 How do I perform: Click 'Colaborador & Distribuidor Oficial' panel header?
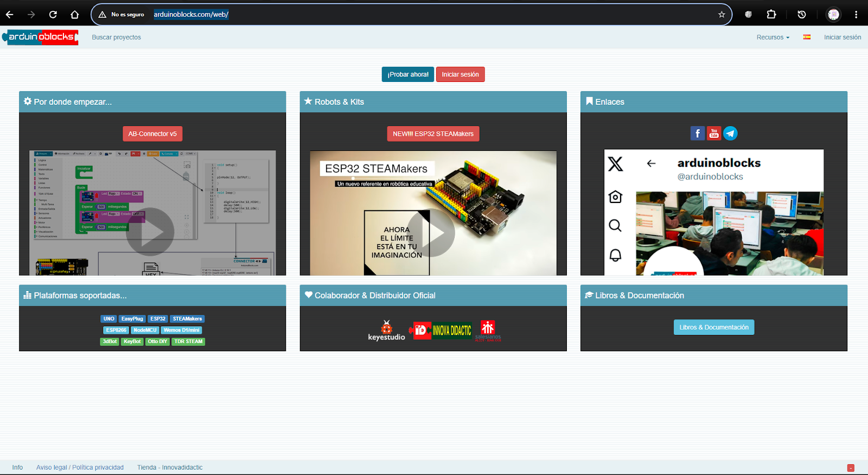pyautogui.click(x=433, y=295)
